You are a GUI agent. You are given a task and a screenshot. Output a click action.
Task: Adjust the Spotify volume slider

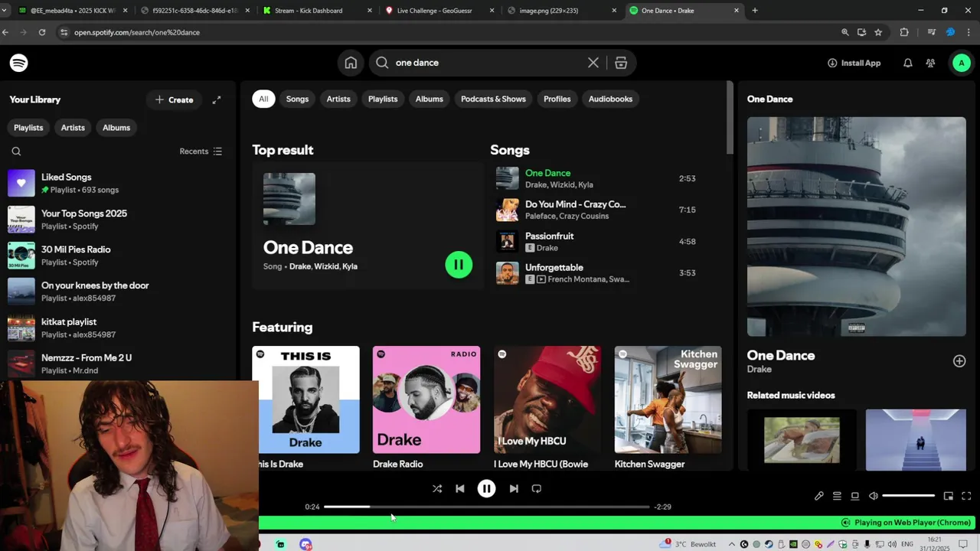(x=909, y=496)
